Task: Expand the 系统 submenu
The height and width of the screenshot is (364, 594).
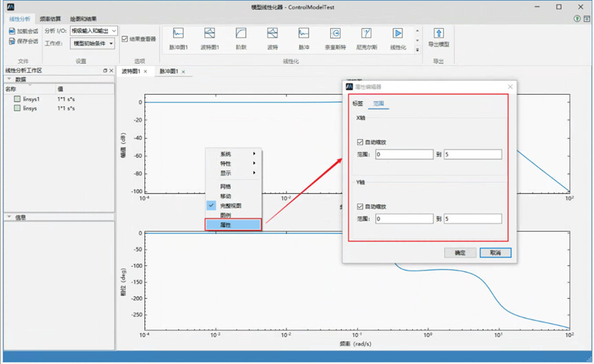Action: tap(233, 154)
